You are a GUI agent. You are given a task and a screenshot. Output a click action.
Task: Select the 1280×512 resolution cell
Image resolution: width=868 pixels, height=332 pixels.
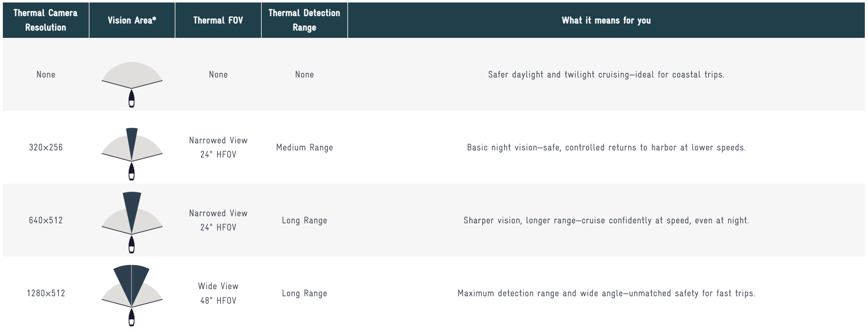[x=46, y=293]
